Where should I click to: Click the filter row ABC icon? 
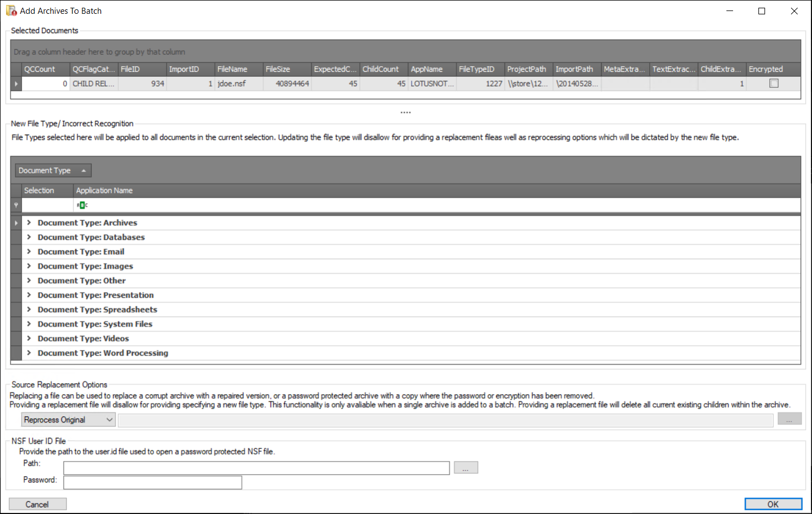click(x=82, y=205)
